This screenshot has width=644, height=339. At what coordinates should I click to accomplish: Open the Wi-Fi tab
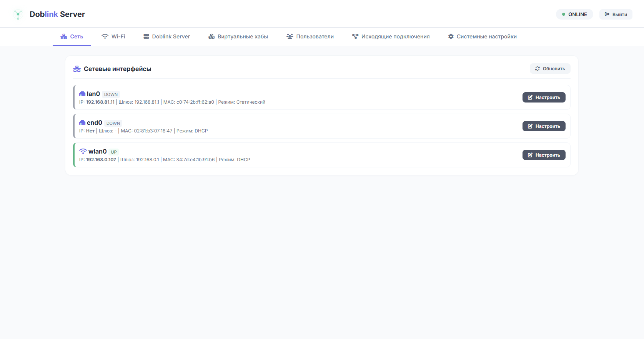(x=113, y=36)
